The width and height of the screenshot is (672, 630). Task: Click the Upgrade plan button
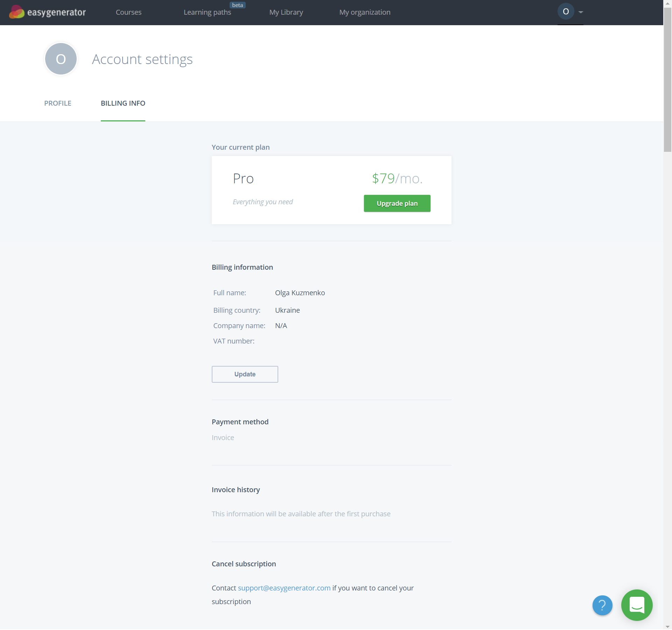coord(397,203)
